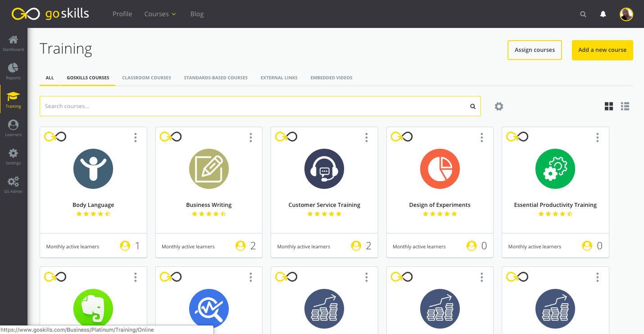Image resolution: width=644 pixels, height=334 pixels.
Task: Open Reports in sidebar
Action: tap(14, 72)
